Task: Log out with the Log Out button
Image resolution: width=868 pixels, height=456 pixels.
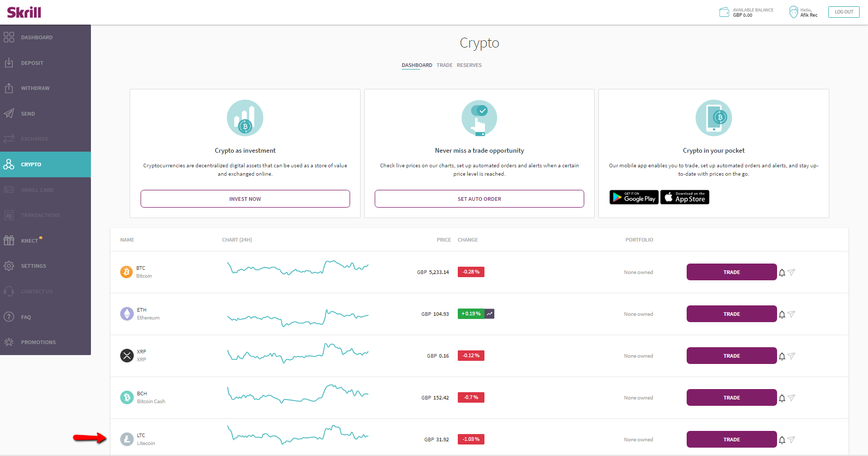Action: [844, 12]
